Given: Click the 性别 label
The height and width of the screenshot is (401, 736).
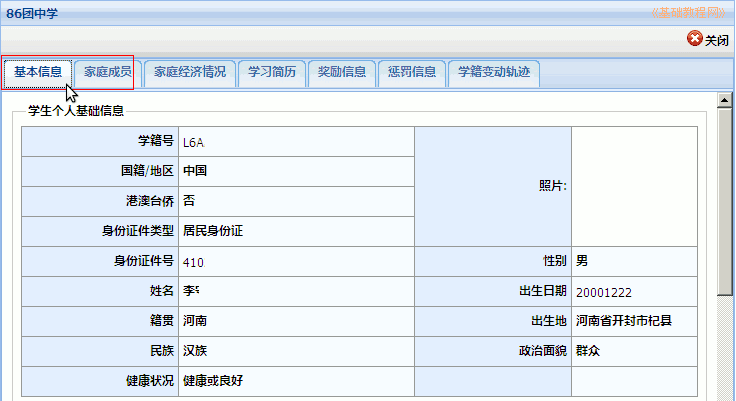Looking at the screenshot, I should click(x=555, y=261).
